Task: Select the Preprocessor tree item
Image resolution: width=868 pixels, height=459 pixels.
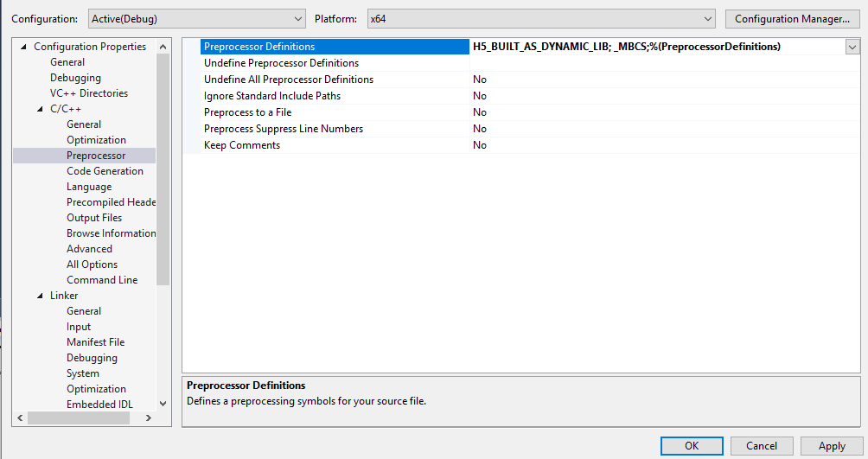Action: (96, 156)
